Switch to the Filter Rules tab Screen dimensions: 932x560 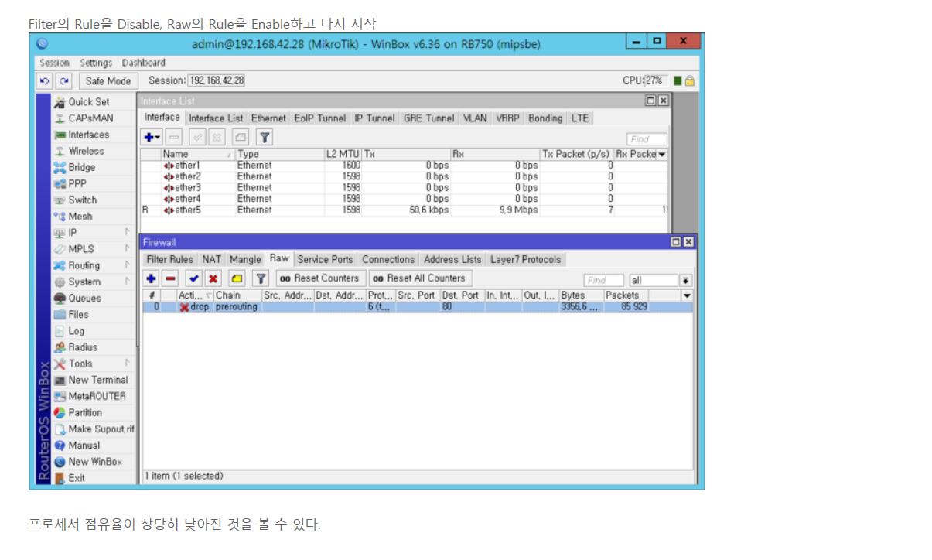point(170,259)
